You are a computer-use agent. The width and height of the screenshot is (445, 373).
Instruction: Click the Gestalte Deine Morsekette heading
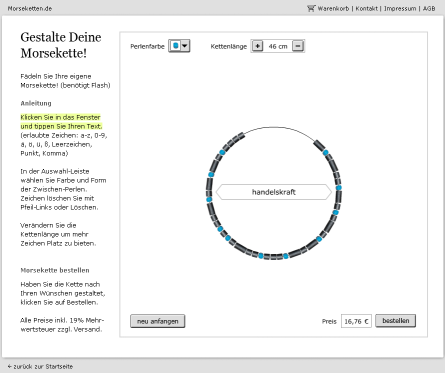(61, 45)
